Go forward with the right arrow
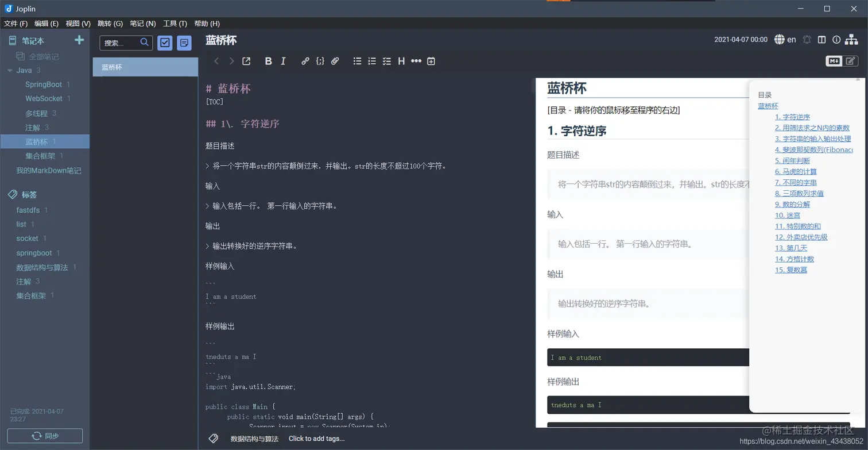The height and width of the screenshot is (450, 868). [231, 61]
